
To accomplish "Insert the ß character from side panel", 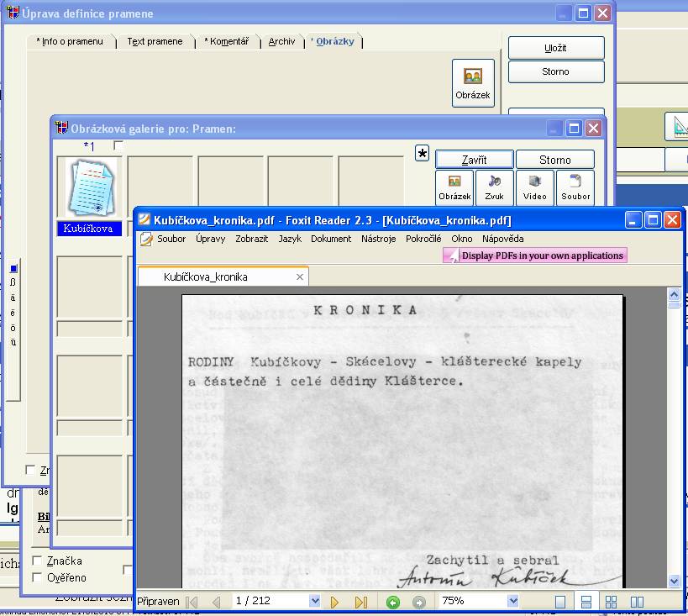I will (13, 282).
